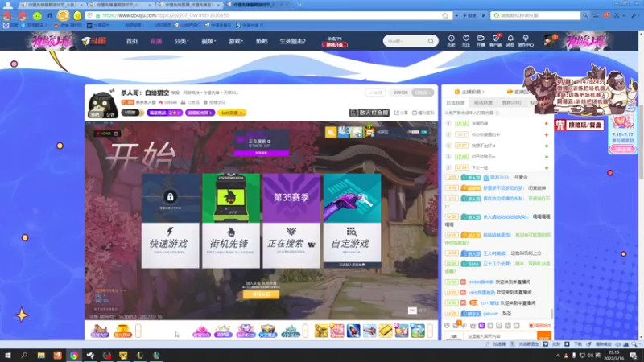This screenshot has width=644, height=362.
Task: Click the streamer avatar on room header
Action: coord(101,103)
